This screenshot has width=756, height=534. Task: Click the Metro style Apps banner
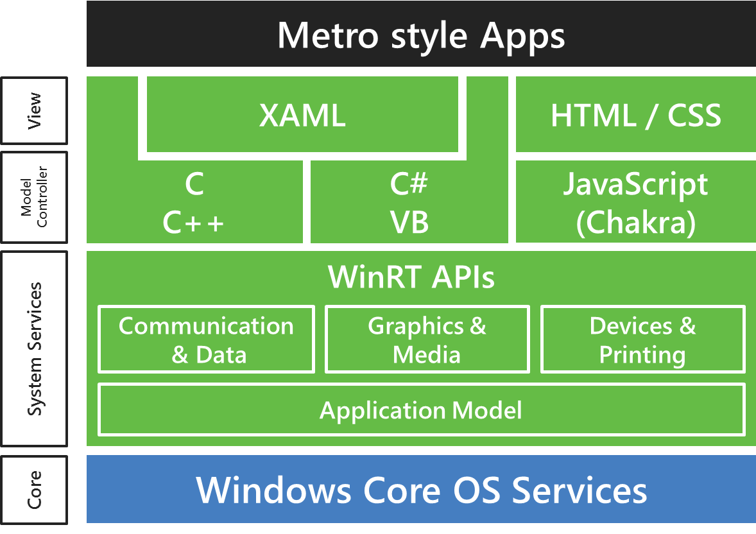(421, 34)
